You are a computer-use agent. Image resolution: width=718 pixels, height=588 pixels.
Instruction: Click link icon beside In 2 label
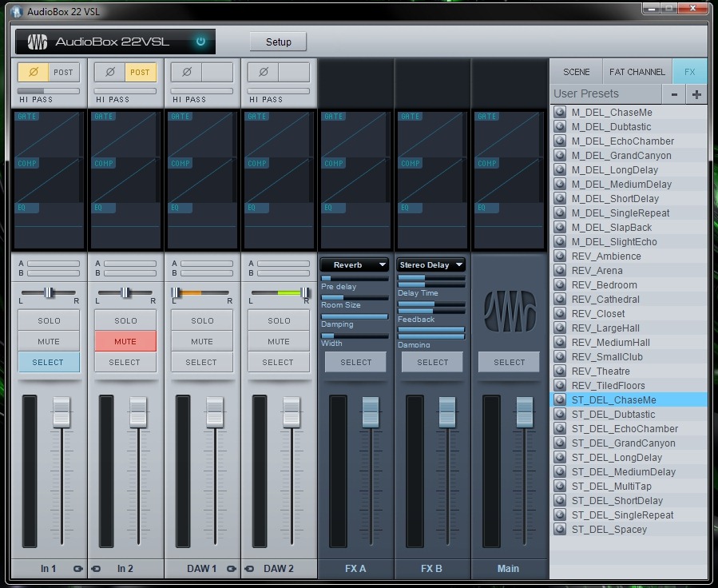(x=96, y=569)
